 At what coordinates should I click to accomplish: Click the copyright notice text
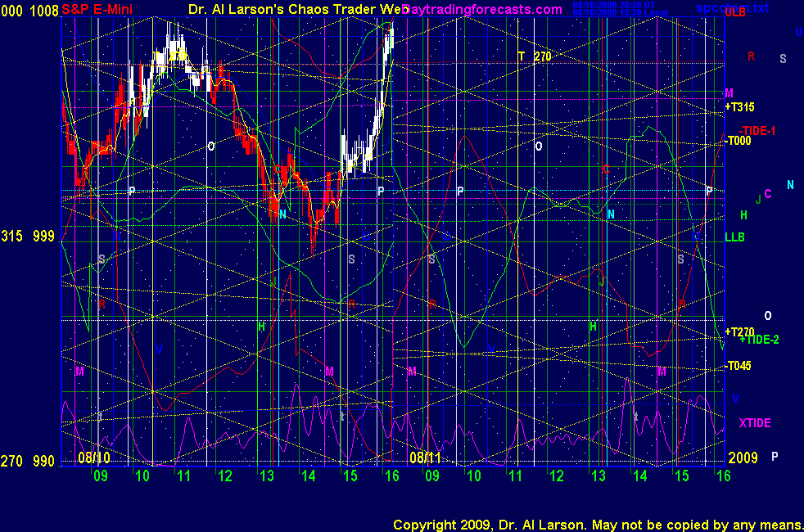point(597,524)
